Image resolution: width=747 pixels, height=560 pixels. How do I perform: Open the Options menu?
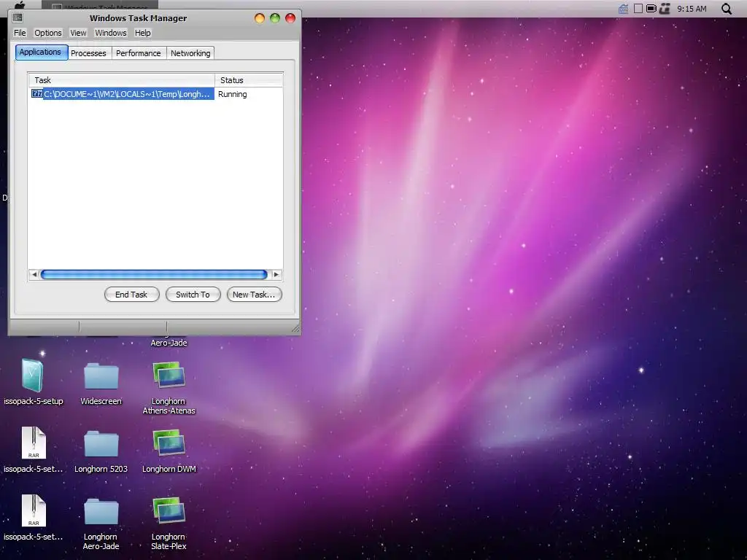coord(47,33)
